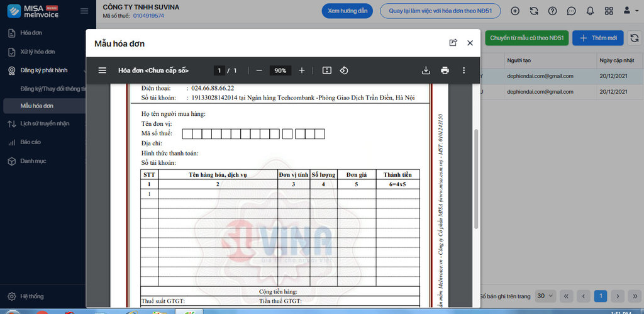Viewport: 644px width, 314px height.
Task: Click reload list icon next to Thêm mới
Action: 635,38
